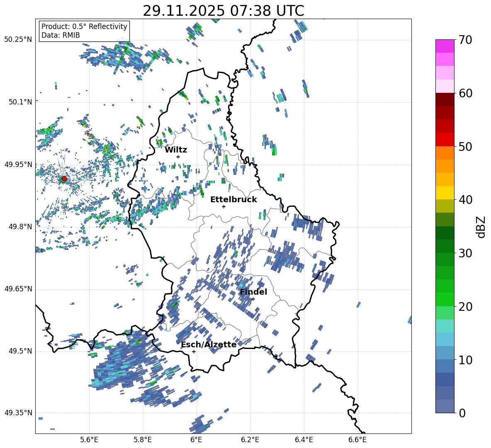The image size is (491, 448).
Task: Click the Findel station cross marker
Action: click(x=253, y=299)
